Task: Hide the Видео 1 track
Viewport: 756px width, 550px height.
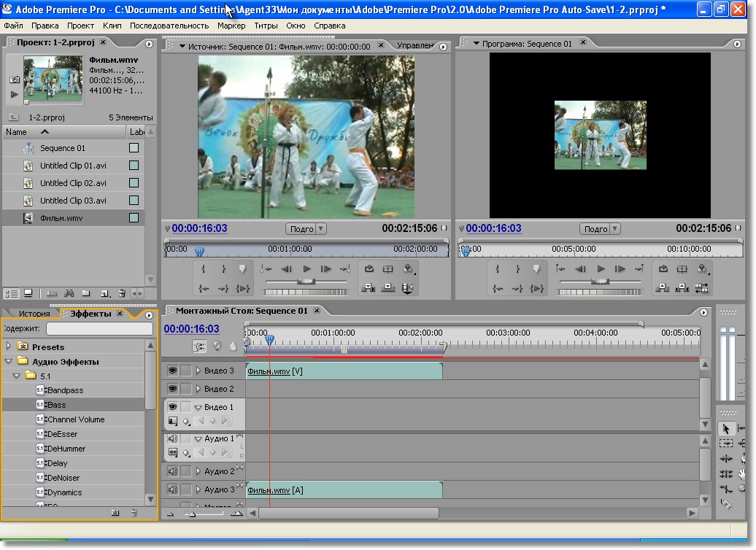Action: pos(172,407)
